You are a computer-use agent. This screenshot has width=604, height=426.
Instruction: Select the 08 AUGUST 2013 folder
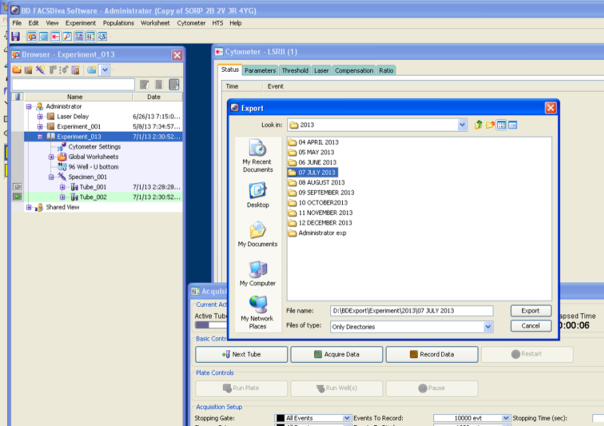321,183
